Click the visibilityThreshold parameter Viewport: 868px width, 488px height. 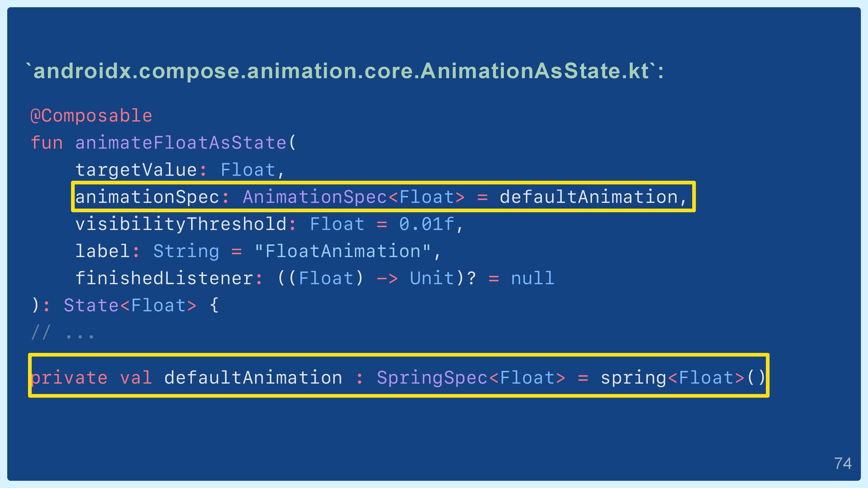click(181, 224)
